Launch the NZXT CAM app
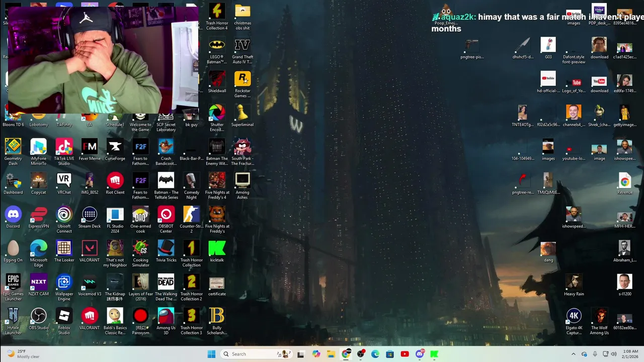Screen dimensions: 644x362 [x=38, y=285]
